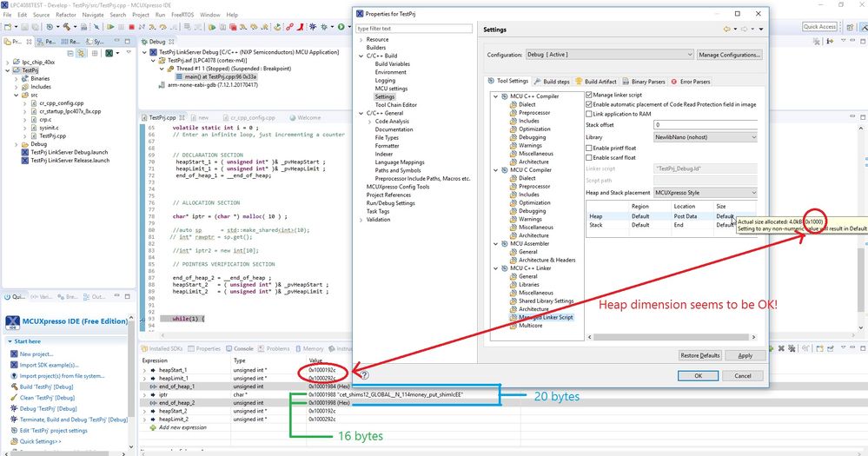Collapse MCU C Compiler tree node

pos(495,170)
